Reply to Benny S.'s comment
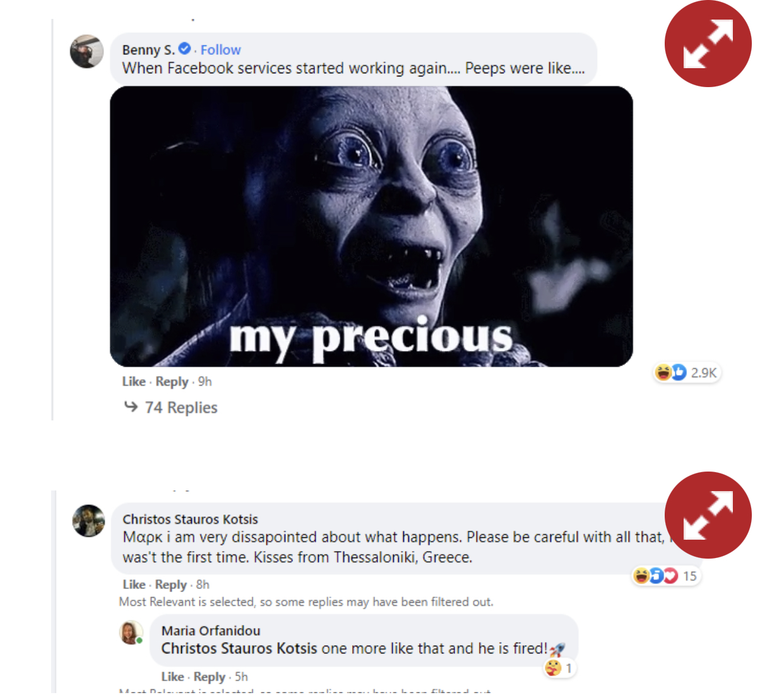 coord(172,382)
